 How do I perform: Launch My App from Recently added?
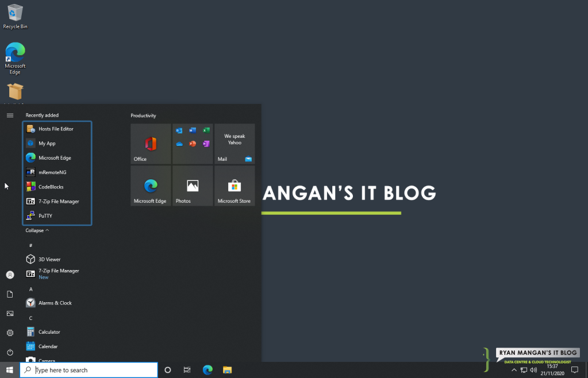57,144
